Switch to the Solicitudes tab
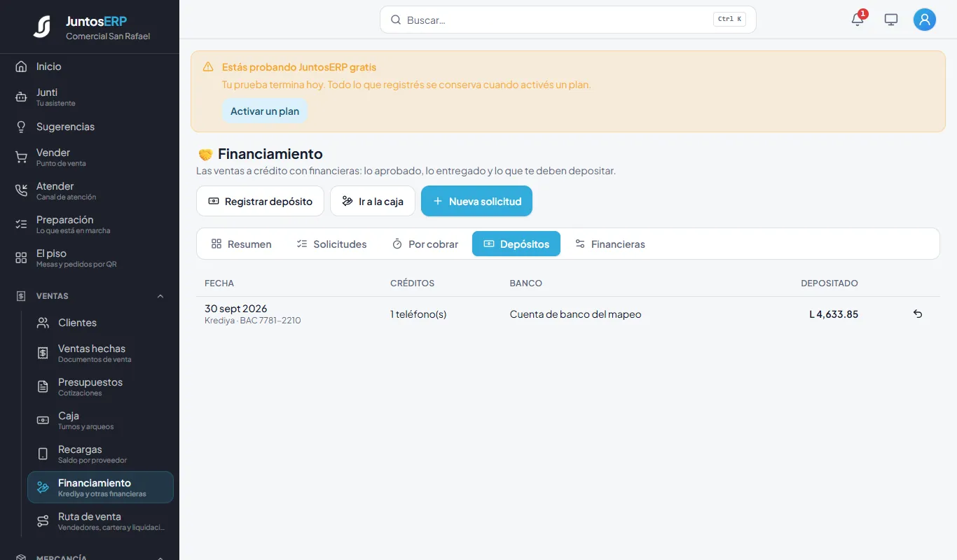957x560 pixels. (x=331, y=244)
